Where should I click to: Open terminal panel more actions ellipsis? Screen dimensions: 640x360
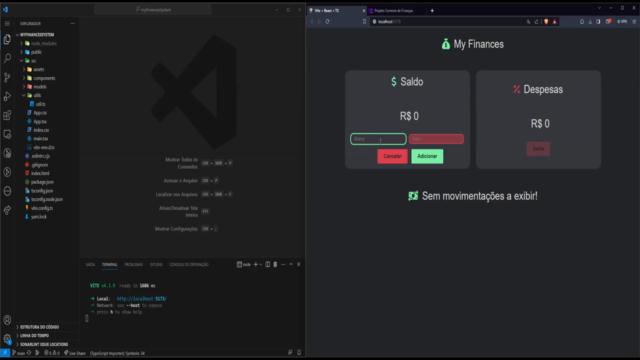283,264
